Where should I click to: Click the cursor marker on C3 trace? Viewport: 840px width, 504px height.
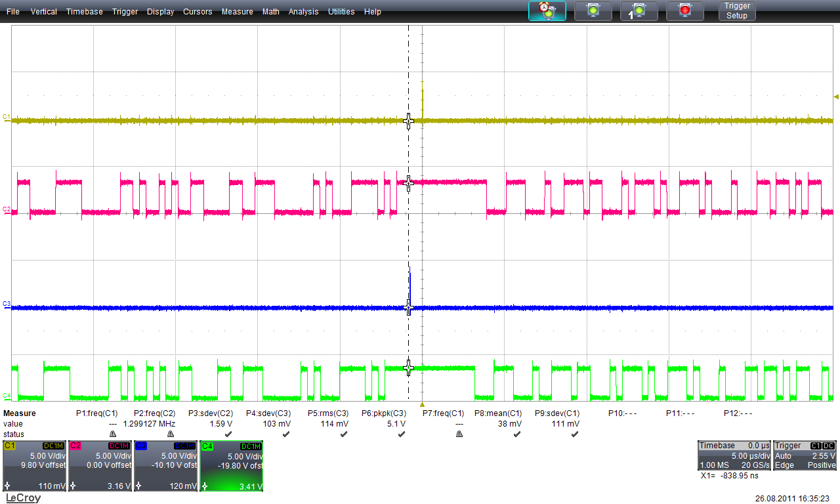pyautogui.click(x=408, y=307)
